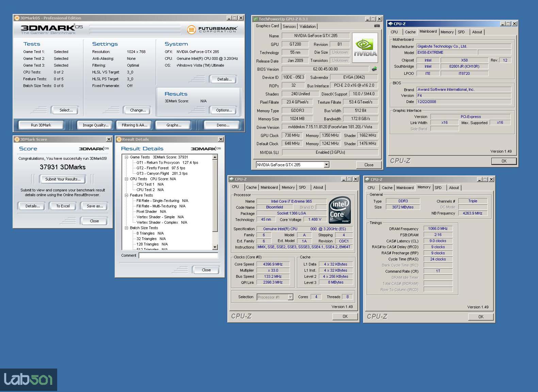The width and height of the screenshot is (538, 392).
Task: Click the Comment input field
Action: pos(178,255)
